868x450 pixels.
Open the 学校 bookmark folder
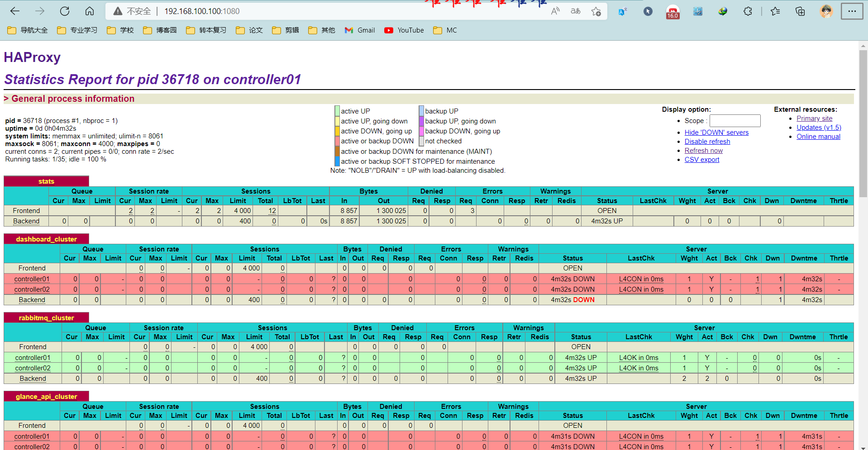(120, 30)
